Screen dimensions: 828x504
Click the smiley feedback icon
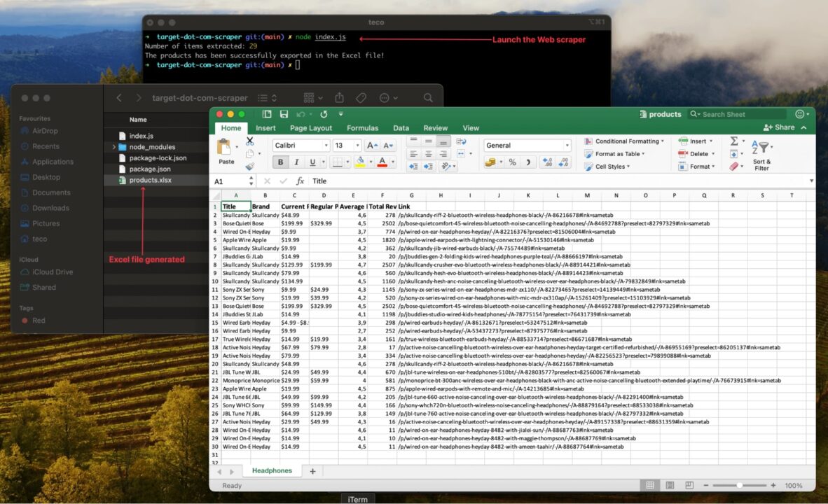click(x=799, y=114)
